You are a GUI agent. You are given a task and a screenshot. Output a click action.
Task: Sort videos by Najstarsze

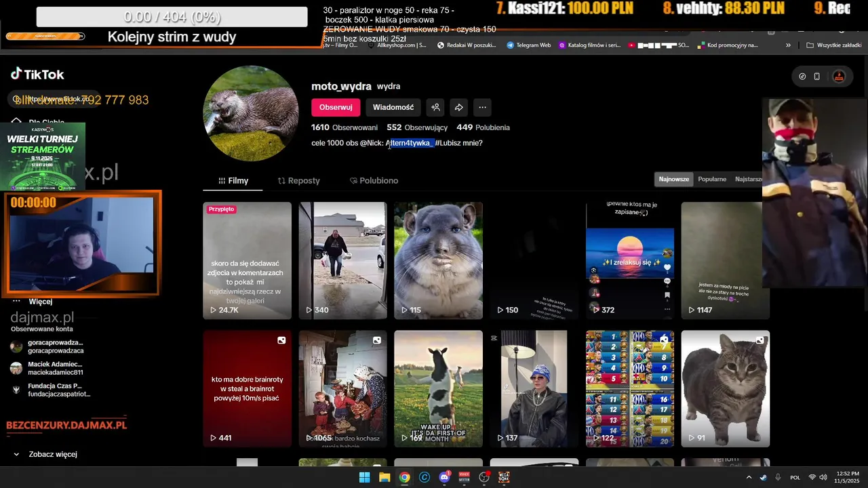tap(749, 179)
